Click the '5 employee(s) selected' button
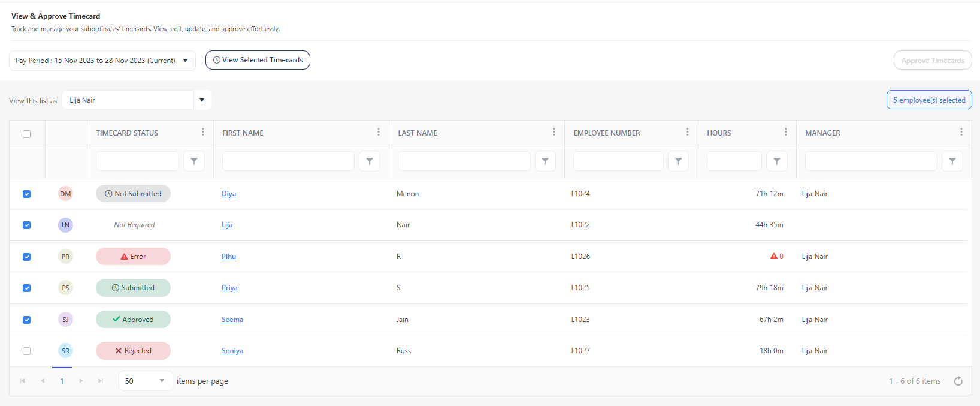This screenshot has height=406, width=980. click(x=928, y=100)
